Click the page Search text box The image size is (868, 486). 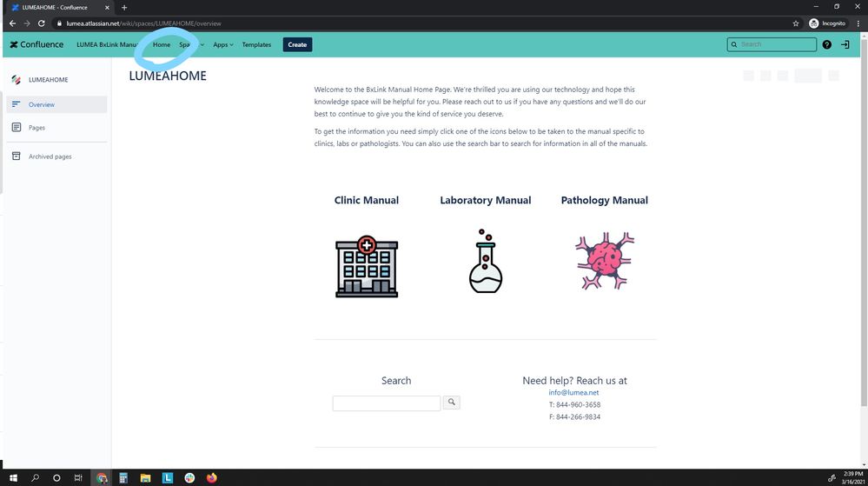pyautogui.click(x=387, y=403)
